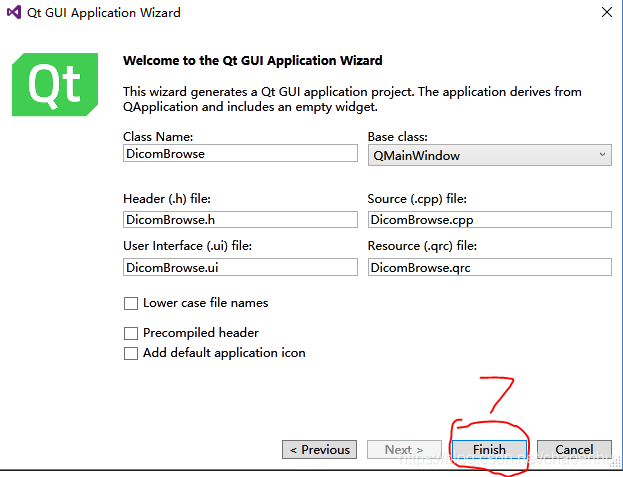Open the Base class QMainWindow dropdown
623x477 pixels.
coord(490,155)
